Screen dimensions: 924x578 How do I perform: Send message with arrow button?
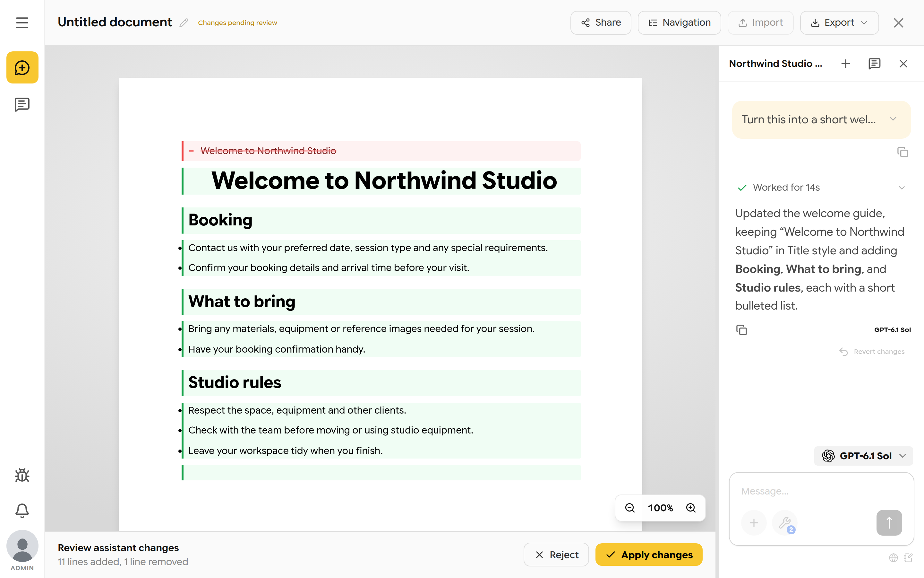pos(889,522)
